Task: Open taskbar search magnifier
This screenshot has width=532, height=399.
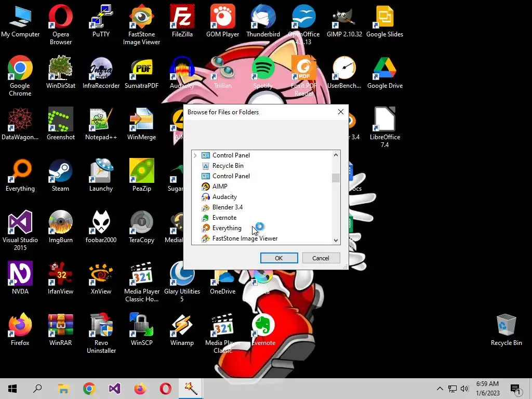Action: coord(37,389)
